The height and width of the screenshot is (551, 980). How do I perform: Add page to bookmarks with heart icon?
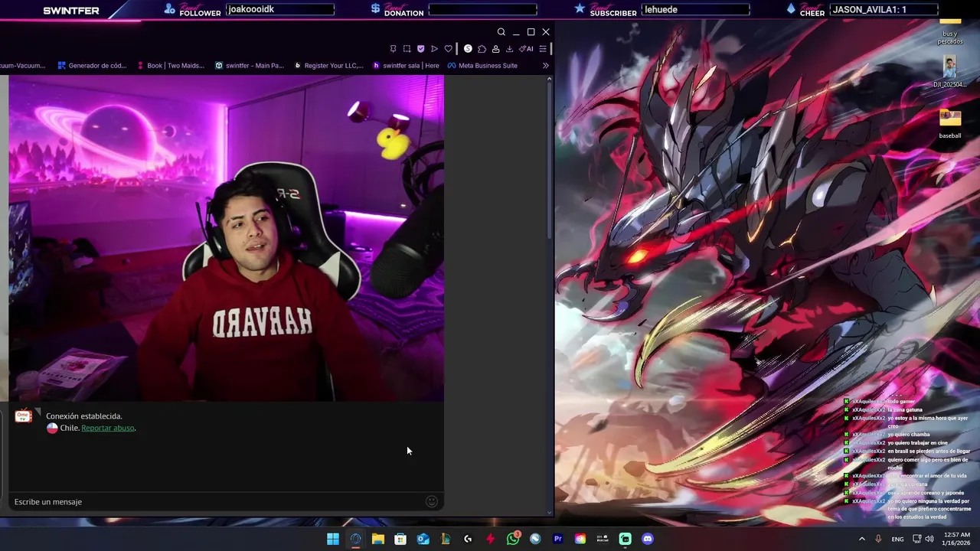pos(449,49)
